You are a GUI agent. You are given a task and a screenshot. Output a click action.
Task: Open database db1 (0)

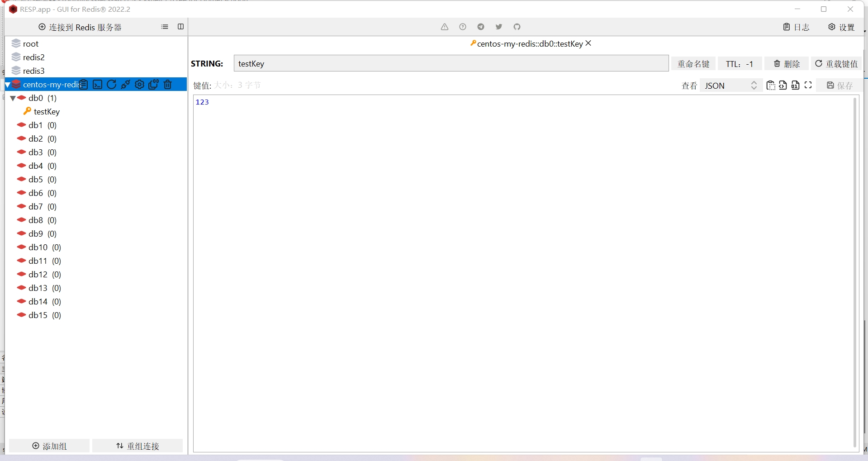point(43,125)
